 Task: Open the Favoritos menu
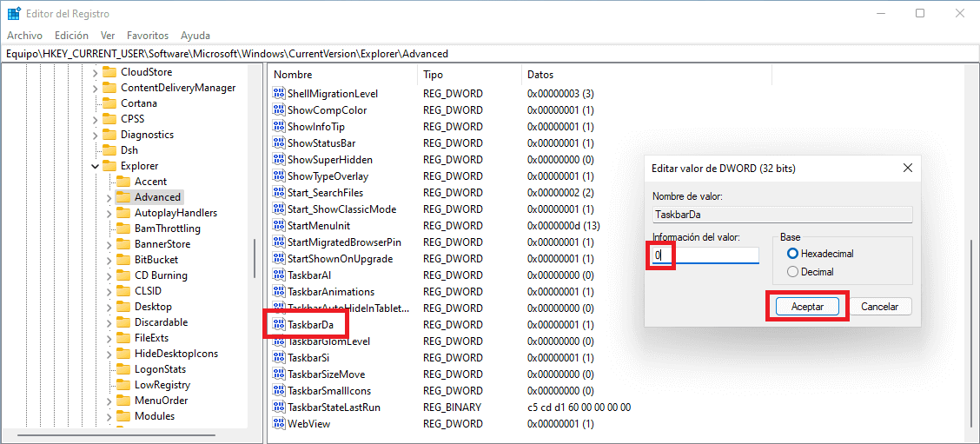pyautogui.click(x=148, y=36)
